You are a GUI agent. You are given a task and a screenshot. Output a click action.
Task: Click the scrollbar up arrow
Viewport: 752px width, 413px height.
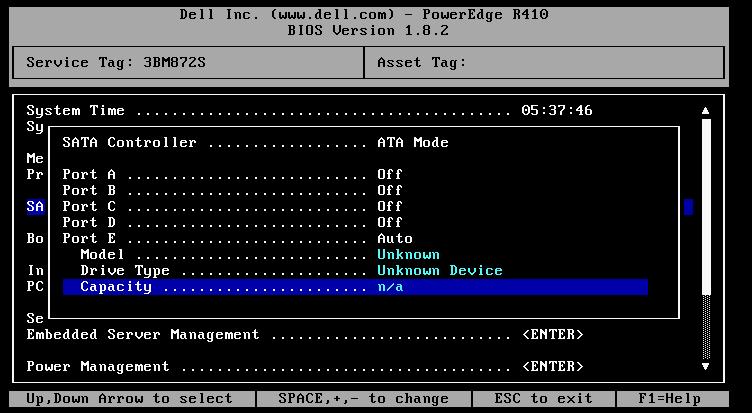705,111
